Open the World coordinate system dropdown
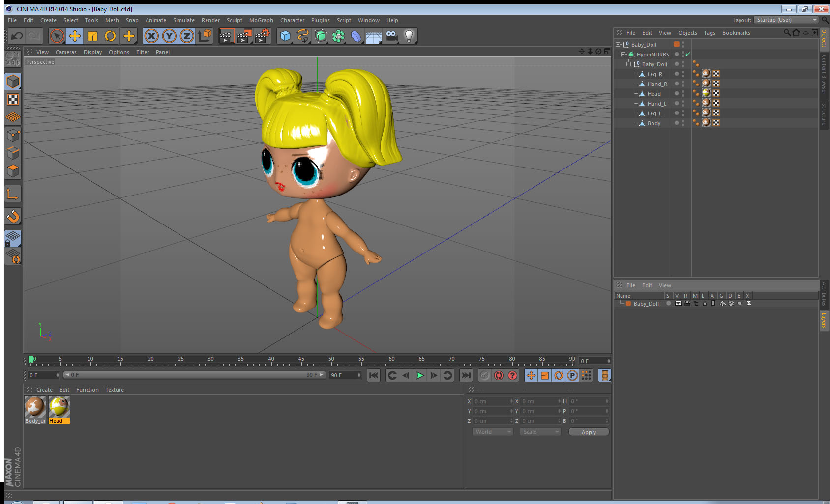Screen dimensions: 830x504 tap(493, 432)
